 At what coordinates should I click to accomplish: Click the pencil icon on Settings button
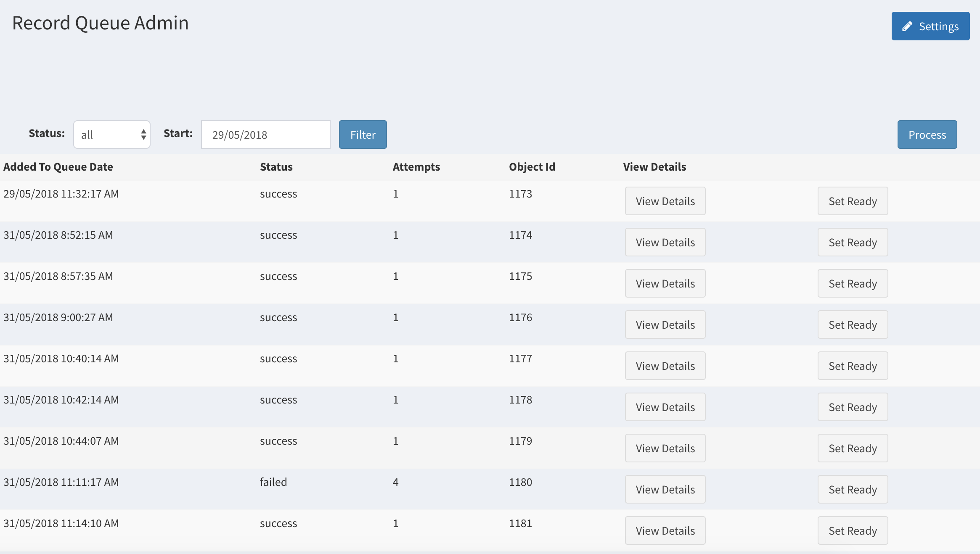pos(907,26)
